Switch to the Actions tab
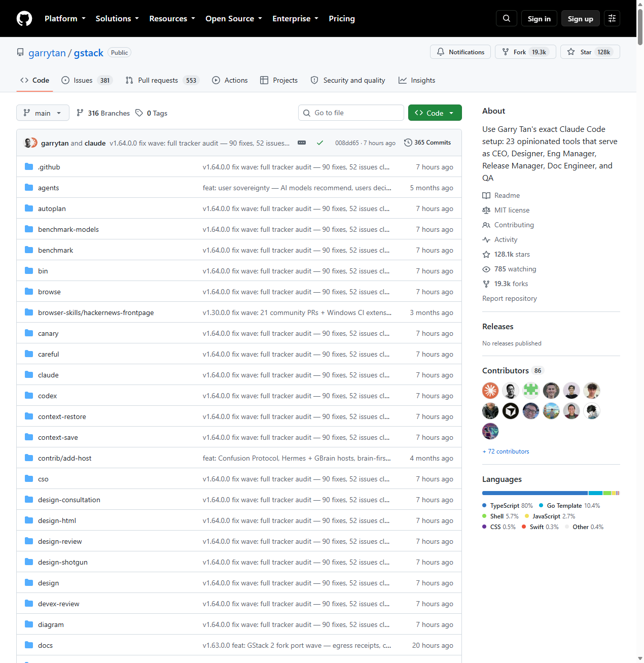 click(230, 80)
